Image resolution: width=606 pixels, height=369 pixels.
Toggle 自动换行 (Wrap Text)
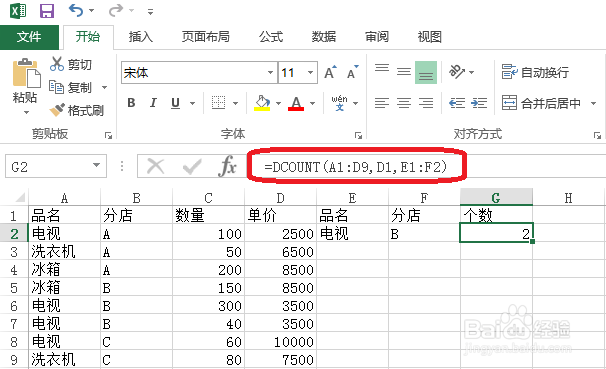point(535,72)
